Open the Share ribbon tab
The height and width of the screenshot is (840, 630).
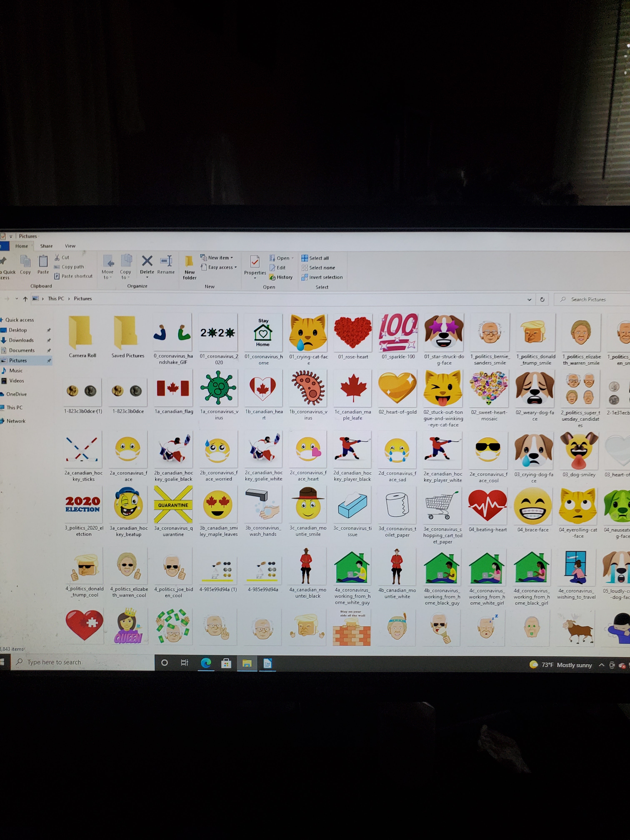click(46, 246)
